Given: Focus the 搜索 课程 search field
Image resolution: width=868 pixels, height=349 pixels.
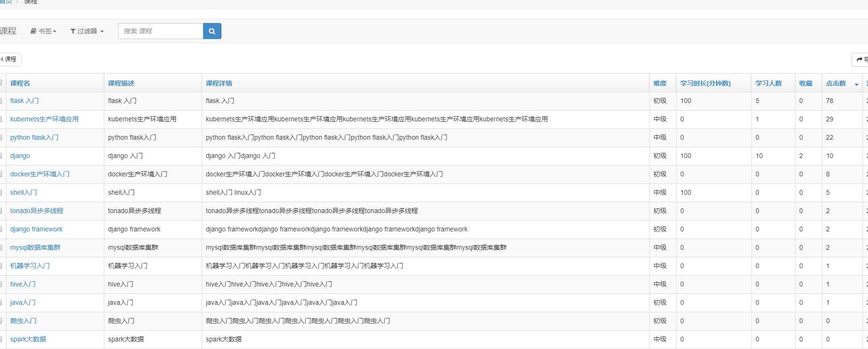Looking at the screenshot, I should pos(160,31).
